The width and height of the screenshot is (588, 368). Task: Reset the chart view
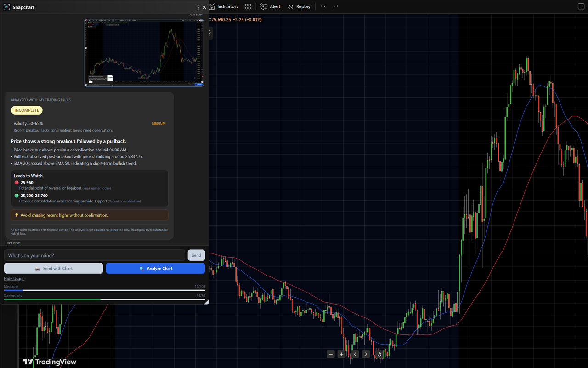point(379,354)
